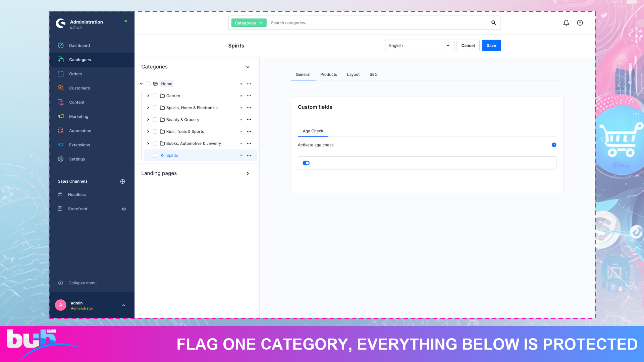Toggle the Activate age check switch
This screenshot has height=362, width=644.
click(x=306, y=163)
